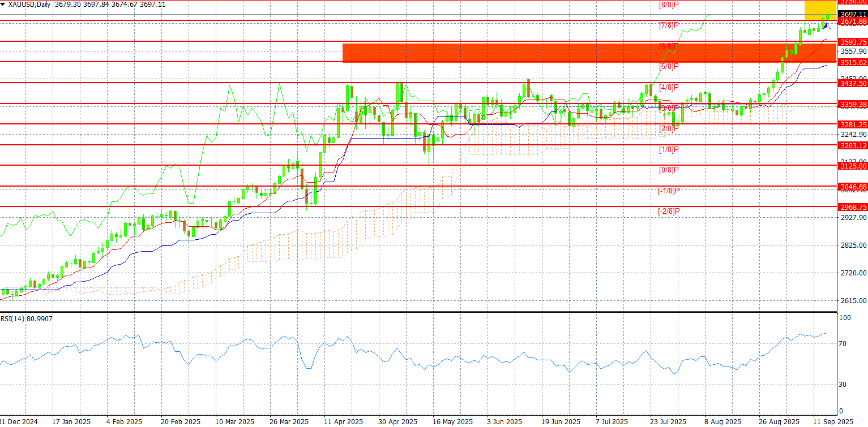
Task: Click the 11 Sep 2025 date label
Action: click(x=833, y=422)
